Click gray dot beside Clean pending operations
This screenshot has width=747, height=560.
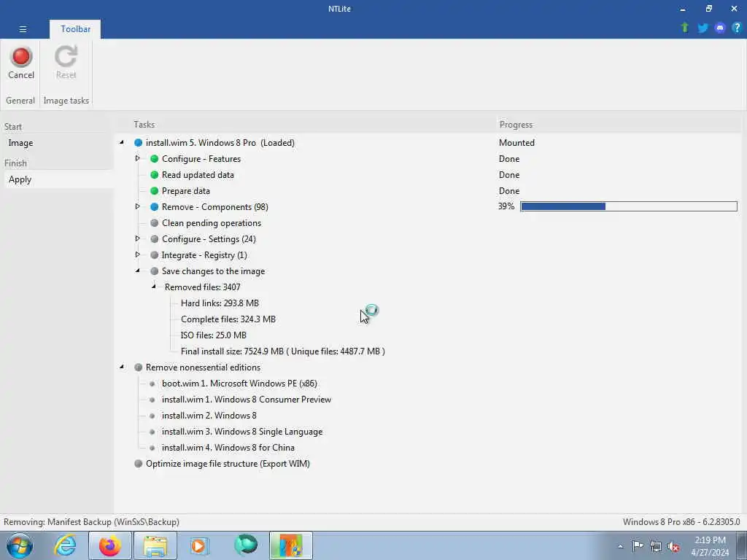155,223
